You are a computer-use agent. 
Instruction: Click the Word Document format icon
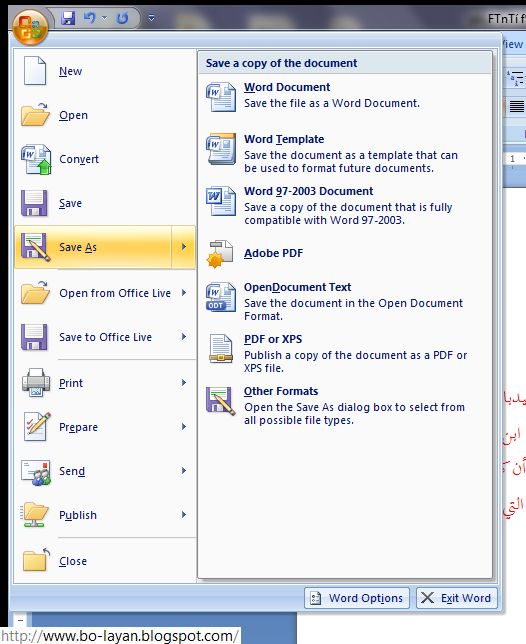coord(221,97)
